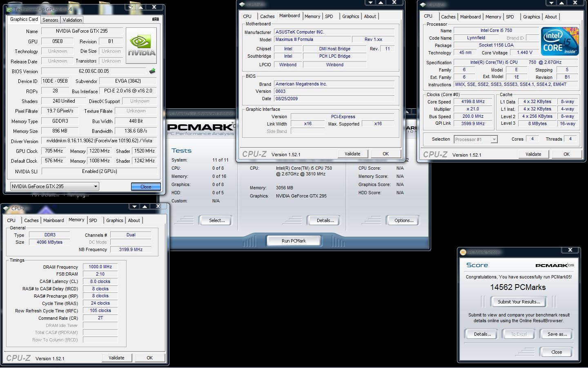Click the CAS# Latency 8.0 clocks value
The width and height of the screenshot is (588, 368).
[100, 281]
